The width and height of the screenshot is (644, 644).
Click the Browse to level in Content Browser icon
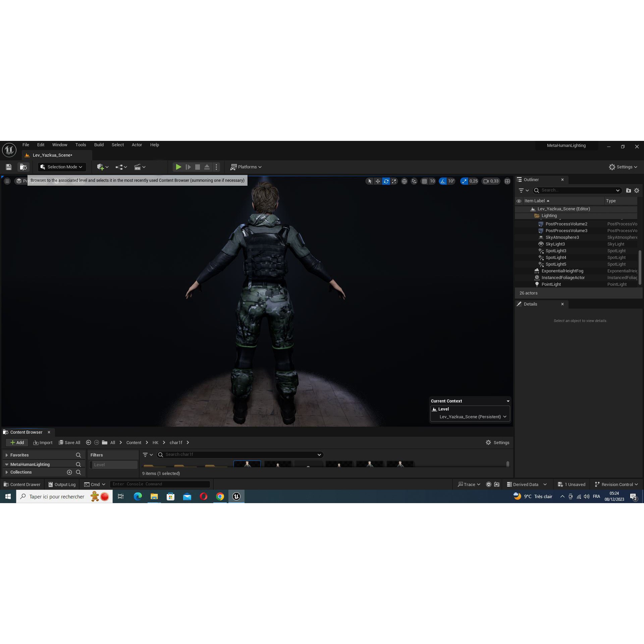point(23,167)
